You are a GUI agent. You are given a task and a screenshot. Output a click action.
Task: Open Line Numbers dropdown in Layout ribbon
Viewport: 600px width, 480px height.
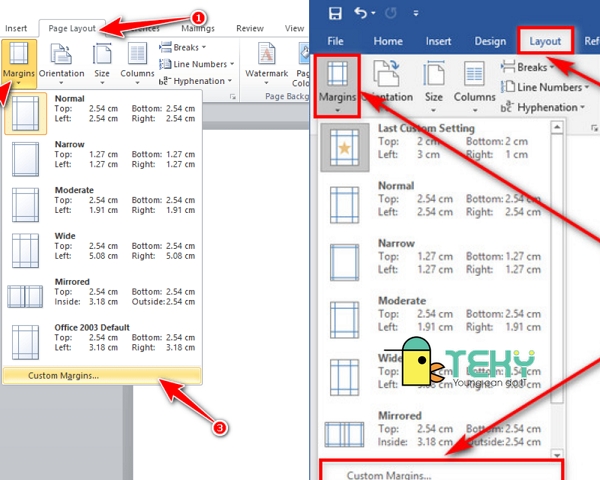pos(545,87)
